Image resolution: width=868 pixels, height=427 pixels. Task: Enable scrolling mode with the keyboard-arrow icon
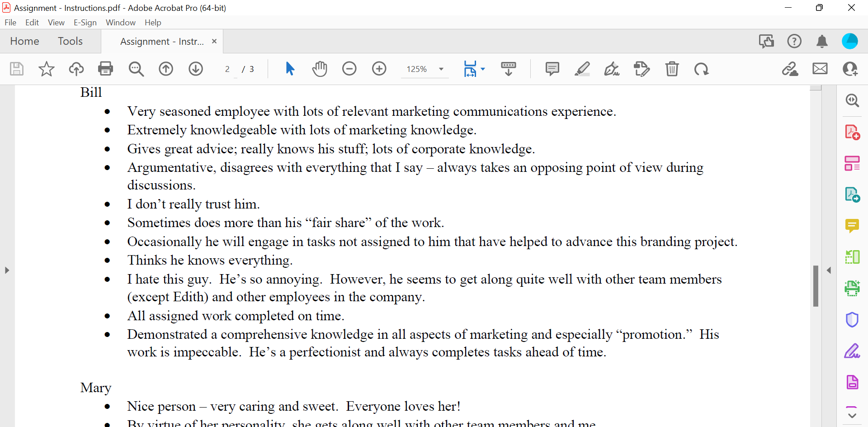509,69
